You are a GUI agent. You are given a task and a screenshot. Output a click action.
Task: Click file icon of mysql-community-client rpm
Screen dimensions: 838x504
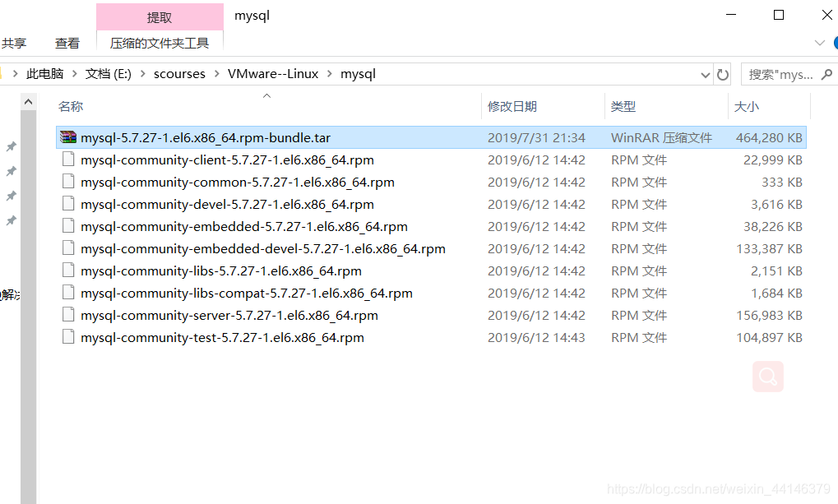tap(68, 160)
